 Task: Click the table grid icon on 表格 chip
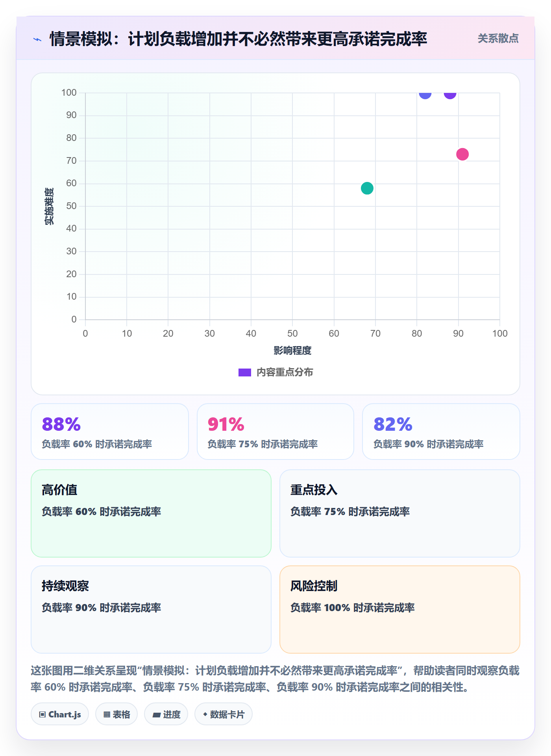tap(107, 715)
